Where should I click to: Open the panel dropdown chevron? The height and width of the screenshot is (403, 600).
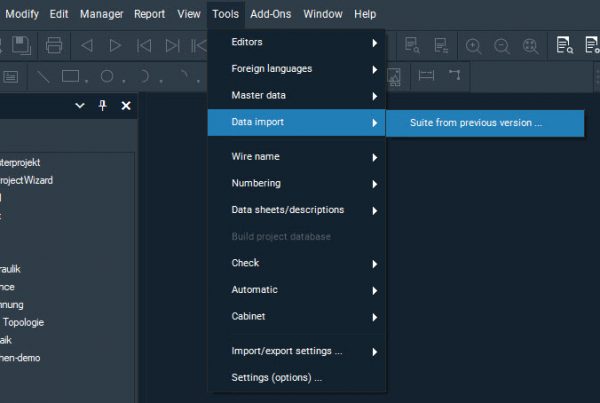[80, 106]
